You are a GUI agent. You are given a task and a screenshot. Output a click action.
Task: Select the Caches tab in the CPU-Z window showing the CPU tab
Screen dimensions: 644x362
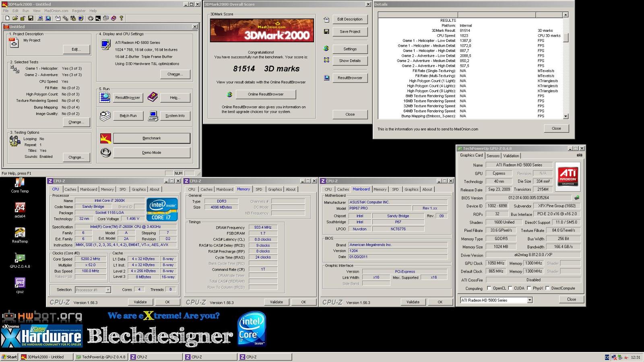70,189
